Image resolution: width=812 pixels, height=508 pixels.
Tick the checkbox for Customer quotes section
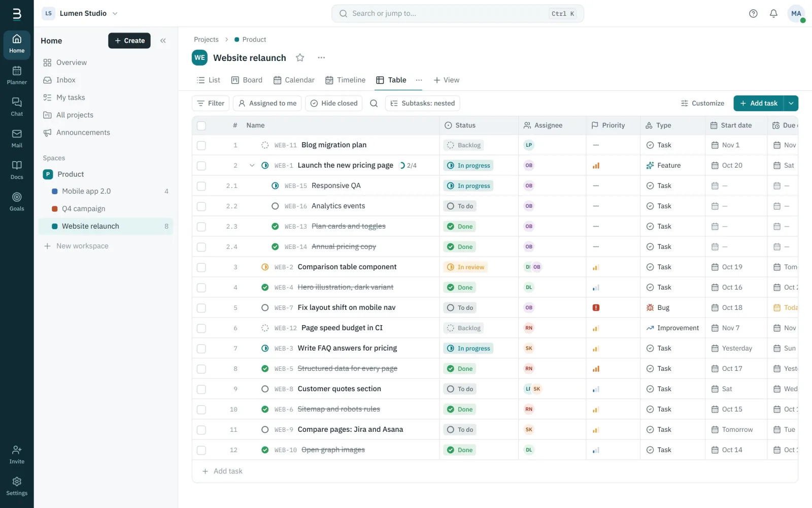(x=201, y=389)
